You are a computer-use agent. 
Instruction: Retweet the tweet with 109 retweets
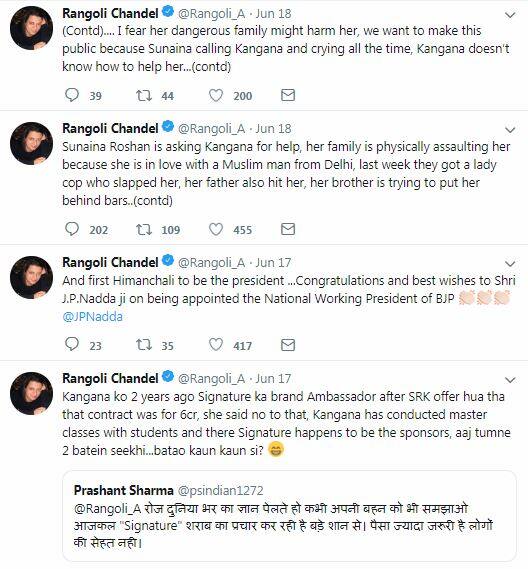pyautogui.click(x=144, y=229)
